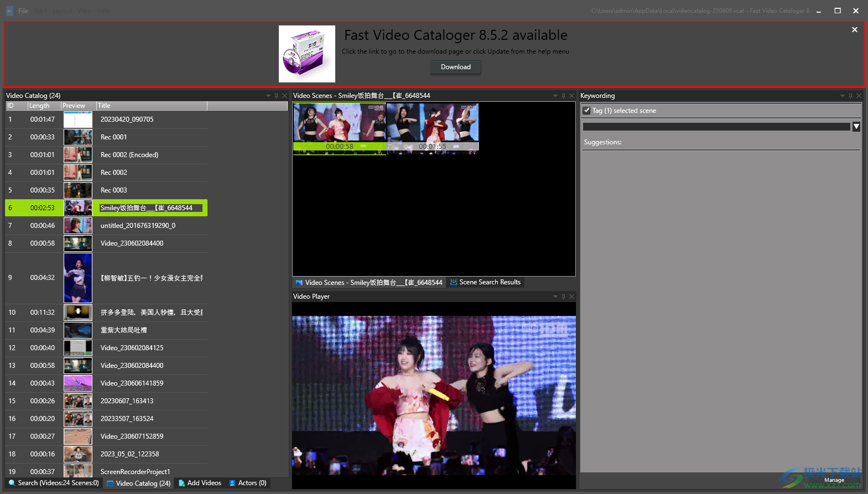Viewport: 868px width, 494px height.
Task: Click the add-file icon on the Add Videos tab
Action: click(x=181, y=483)
